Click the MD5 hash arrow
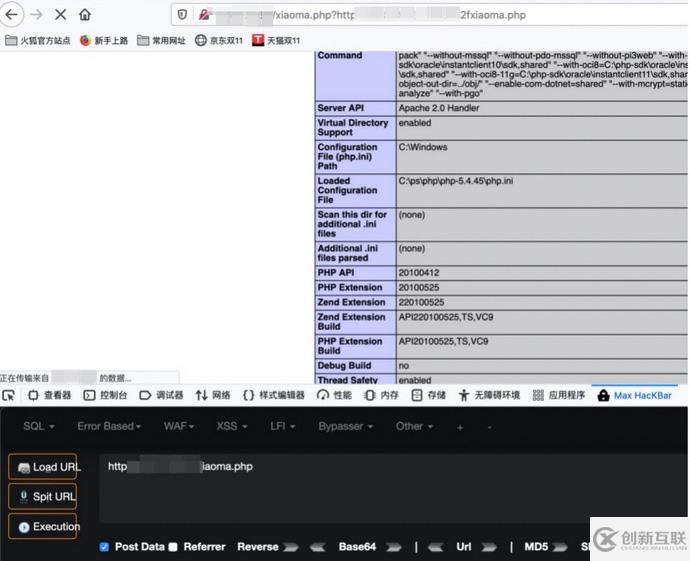 (560, 547)
